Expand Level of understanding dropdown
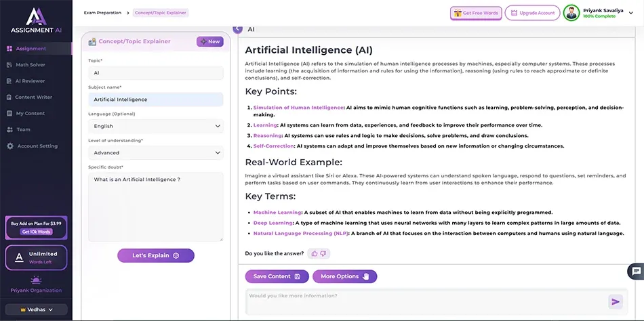644x321 pixels. point(155,153)
